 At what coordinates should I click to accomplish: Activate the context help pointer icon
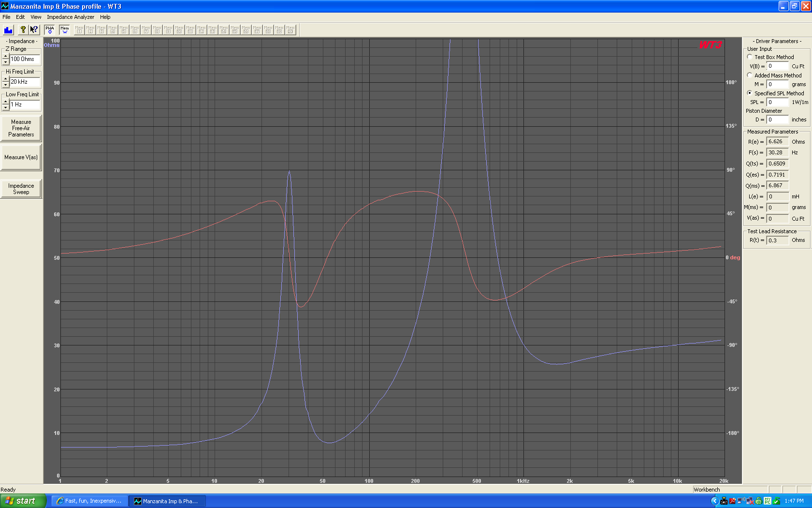click(34, 30)
